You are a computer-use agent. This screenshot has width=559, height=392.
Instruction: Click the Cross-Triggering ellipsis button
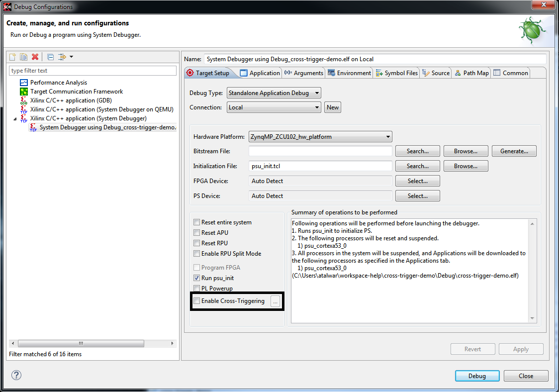click(x=275, y=301)
